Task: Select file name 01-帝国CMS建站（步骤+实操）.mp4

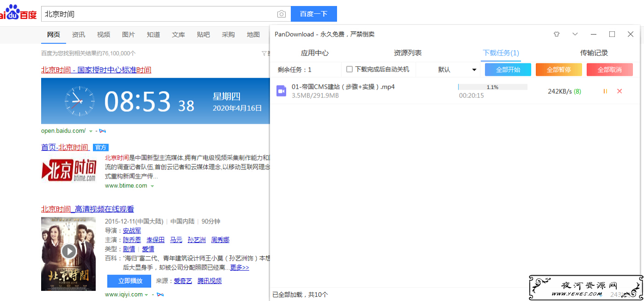Action: (343, 87)
